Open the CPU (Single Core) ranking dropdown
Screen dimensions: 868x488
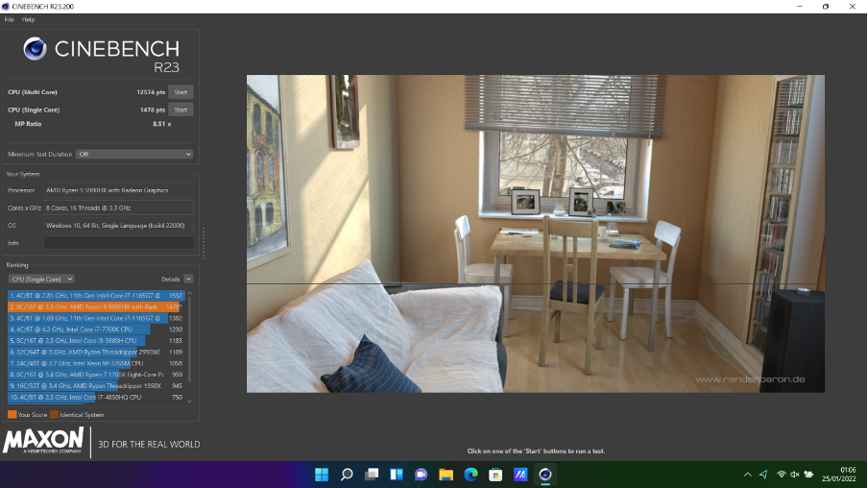[41, 280]
